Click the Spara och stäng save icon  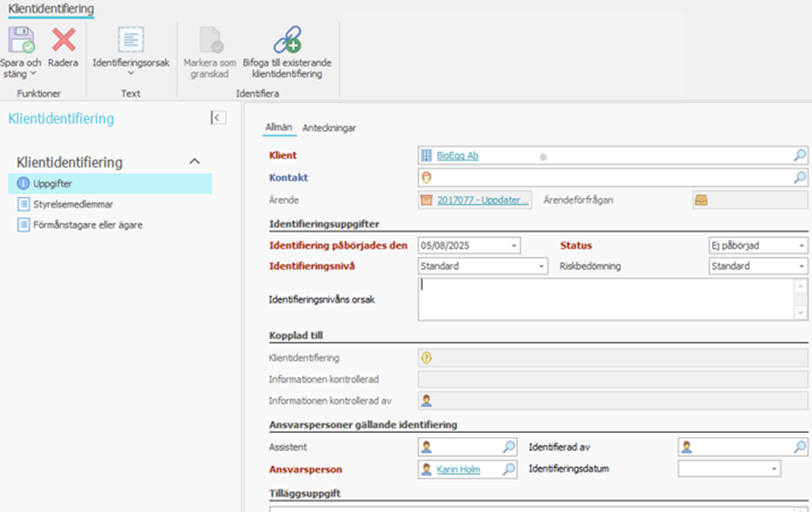point(21,40)
